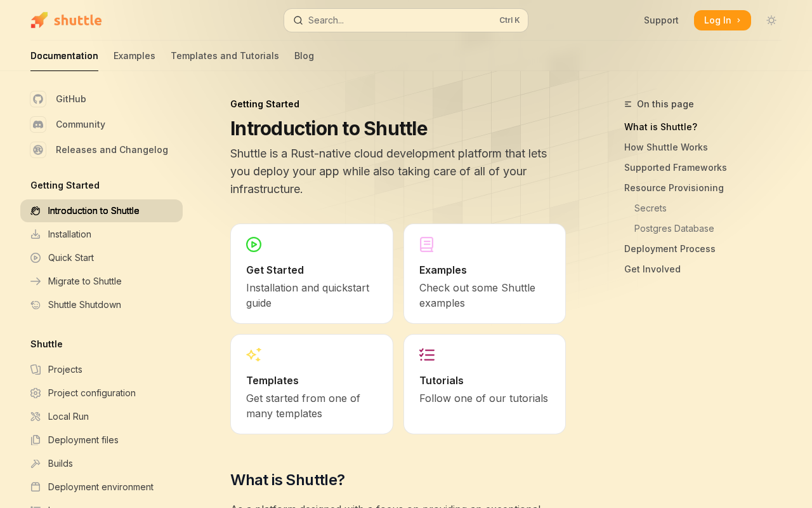Open the Get Started card
Image resolution: width=812 pixels, height=508 pixels.
point(311,274)
